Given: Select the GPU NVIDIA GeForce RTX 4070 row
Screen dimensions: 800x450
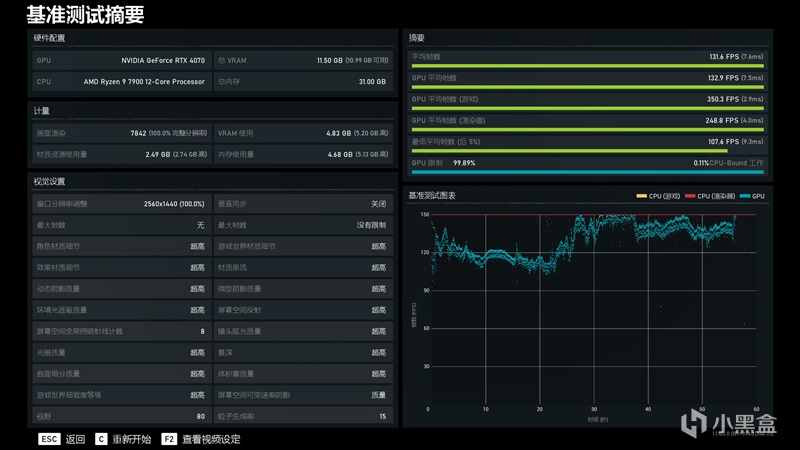Looking at the screenshot, I should coord(121,60).
